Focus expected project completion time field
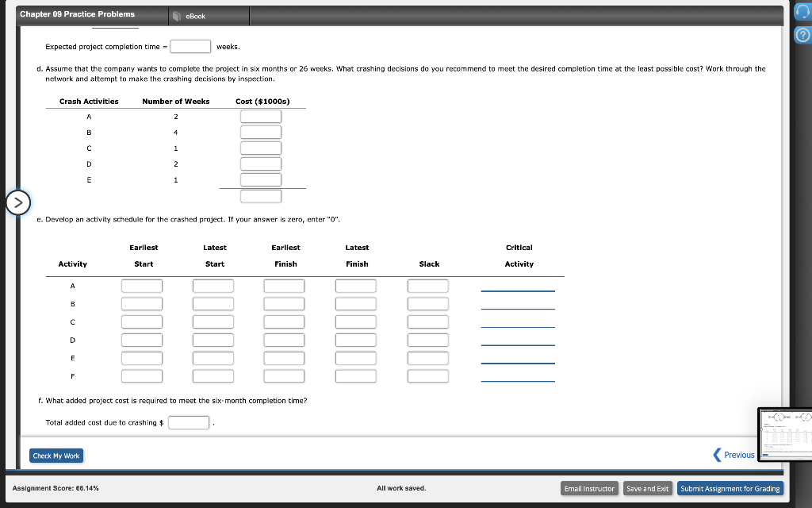This screenshot has width=812, height=508. click(190, 47)
